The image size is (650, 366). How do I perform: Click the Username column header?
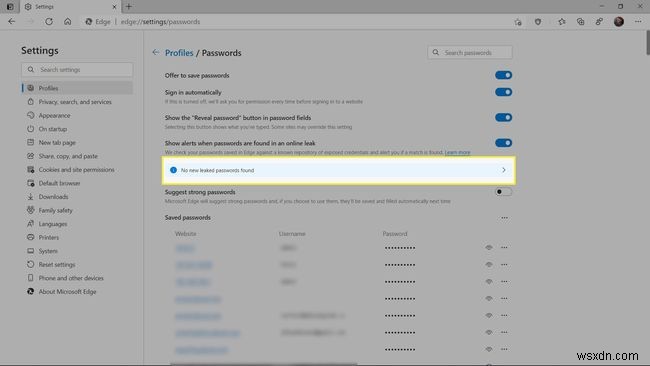pos(292,234)
